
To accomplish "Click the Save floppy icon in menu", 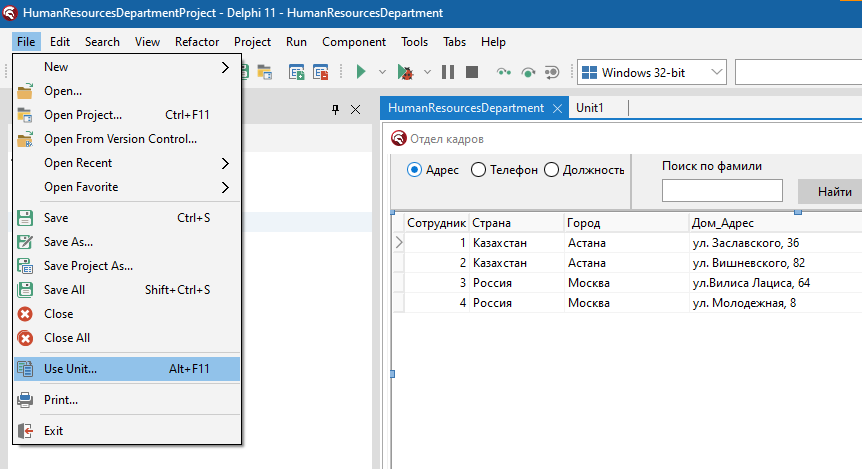I will [25, 218].
